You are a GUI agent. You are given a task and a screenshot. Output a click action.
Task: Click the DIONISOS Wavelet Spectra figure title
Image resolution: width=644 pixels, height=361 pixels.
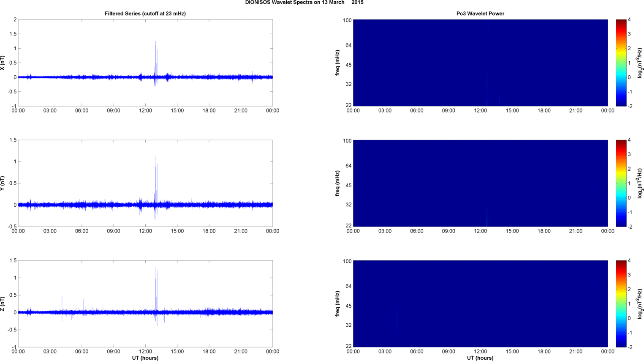[304, 3]
